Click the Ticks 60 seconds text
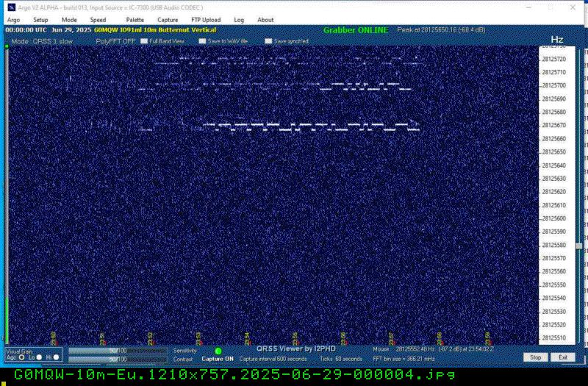 tap(341, 359)
